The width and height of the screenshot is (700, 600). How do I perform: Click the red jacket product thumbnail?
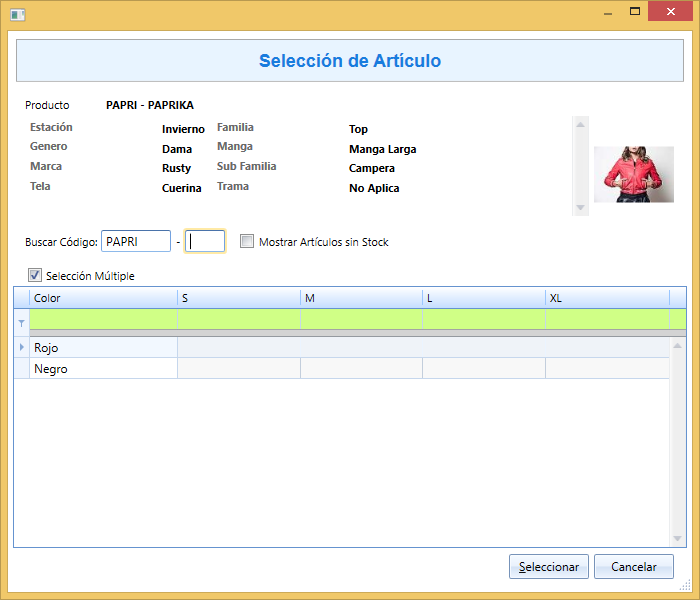coord(633,174)
